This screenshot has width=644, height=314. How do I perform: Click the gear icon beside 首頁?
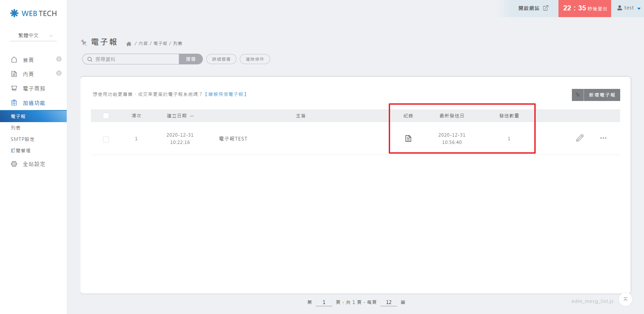coord(59,59)
